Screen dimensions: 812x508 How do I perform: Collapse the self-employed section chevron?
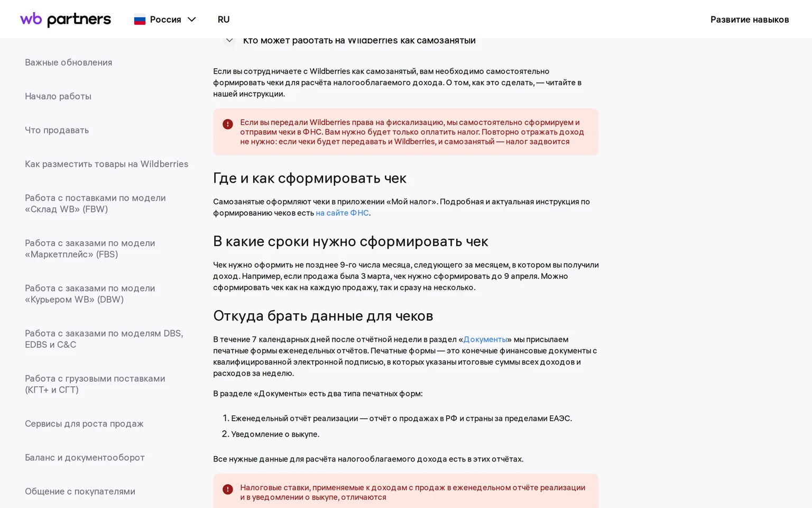click(x=229, y=40)
